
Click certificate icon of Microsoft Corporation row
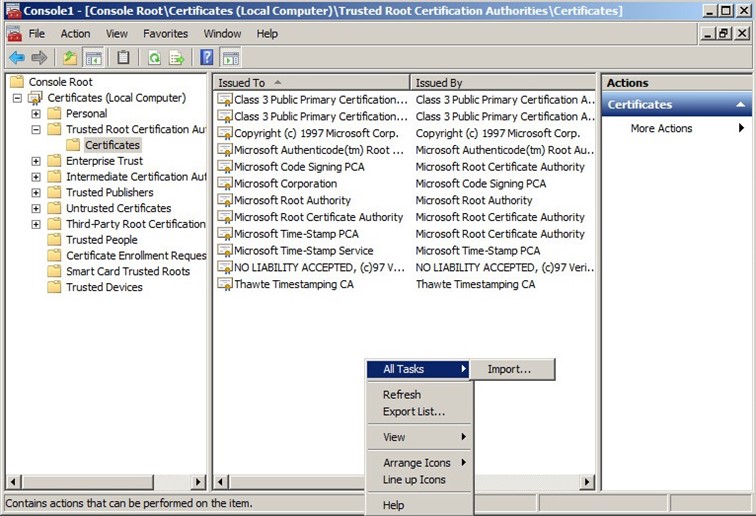pyautogui.click(x=225, y=183)
